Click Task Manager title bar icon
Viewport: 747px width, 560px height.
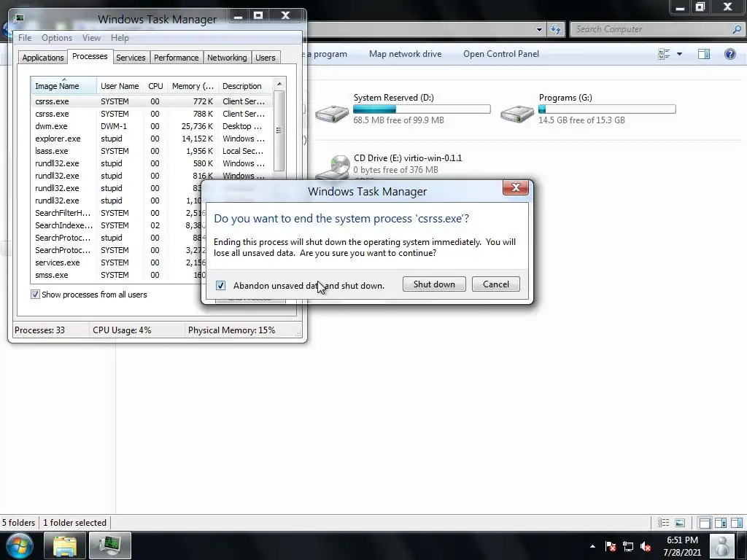pos(19,18)
